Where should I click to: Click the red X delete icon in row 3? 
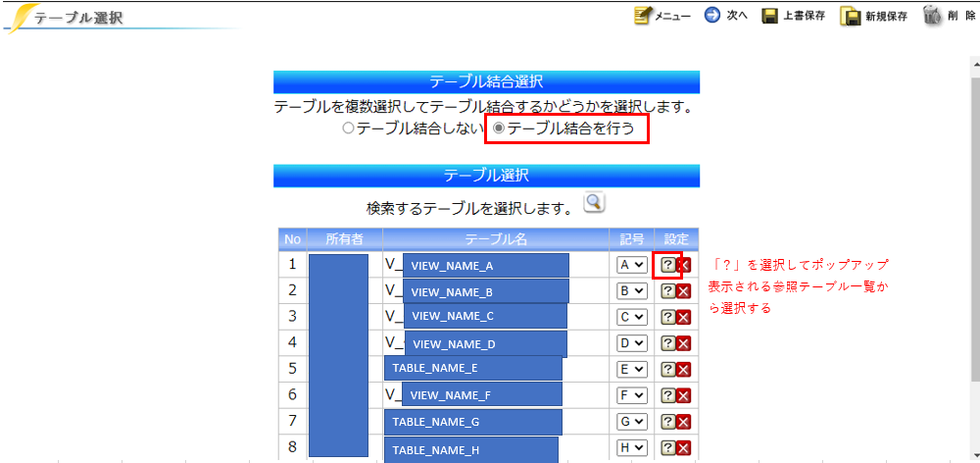coord(684,318)
